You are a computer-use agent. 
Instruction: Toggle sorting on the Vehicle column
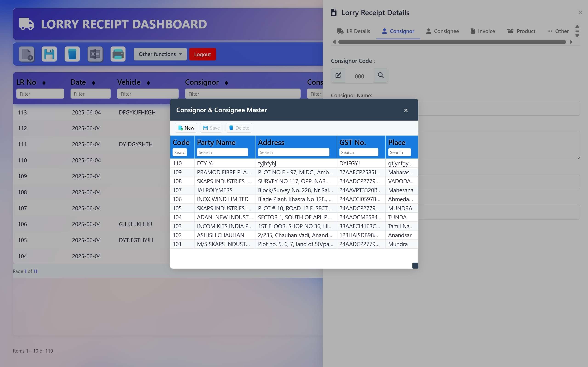tap(149, 83)
